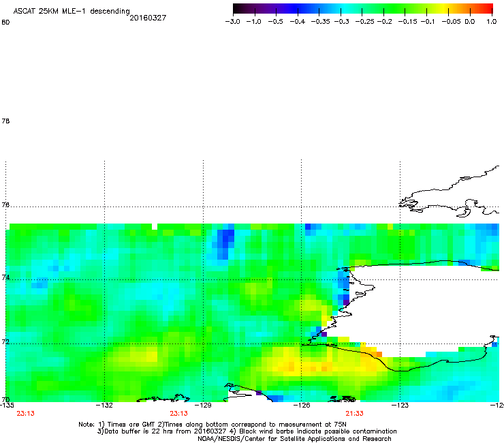Click the latitude label 70
The image size is (504, 443).
pos(5,400)
